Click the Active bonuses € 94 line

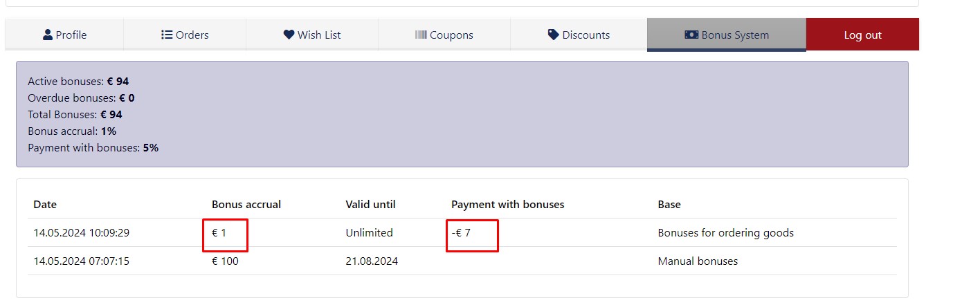(78, 82)
